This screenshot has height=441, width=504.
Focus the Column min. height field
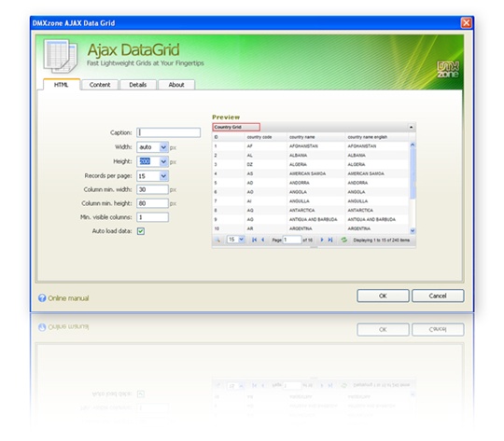click(152, 203)
